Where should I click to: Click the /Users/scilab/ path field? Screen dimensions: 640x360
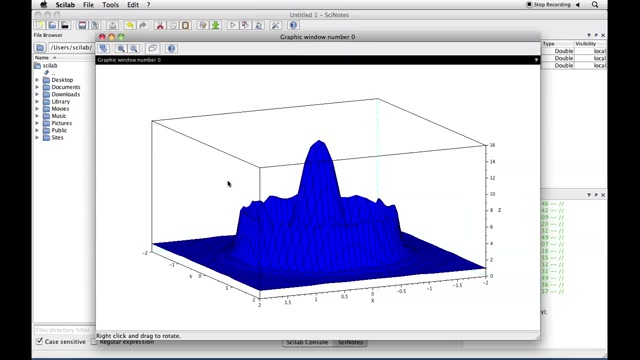click(71, 48)
